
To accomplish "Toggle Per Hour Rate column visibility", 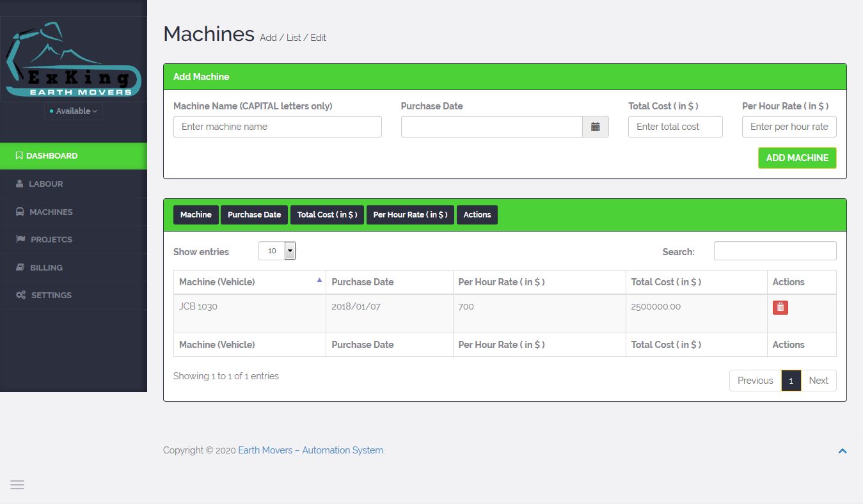I will pyautogui.click(x=409, y=215).
